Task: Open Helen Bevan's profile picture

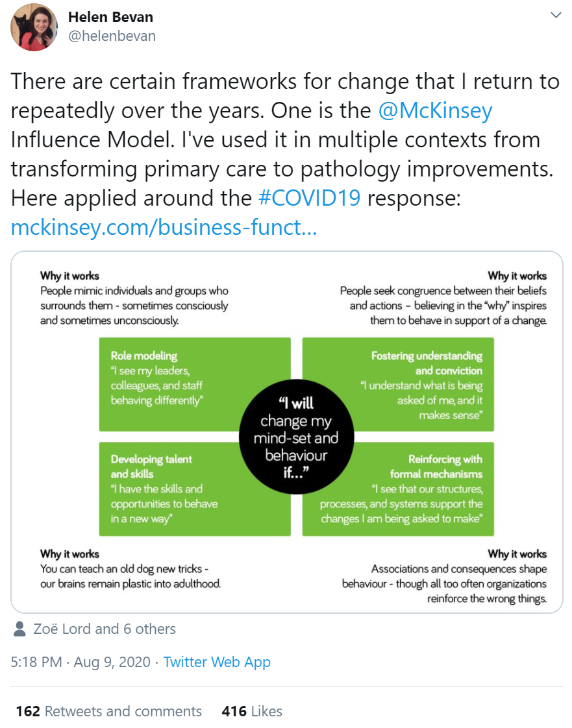Action: 34,27
